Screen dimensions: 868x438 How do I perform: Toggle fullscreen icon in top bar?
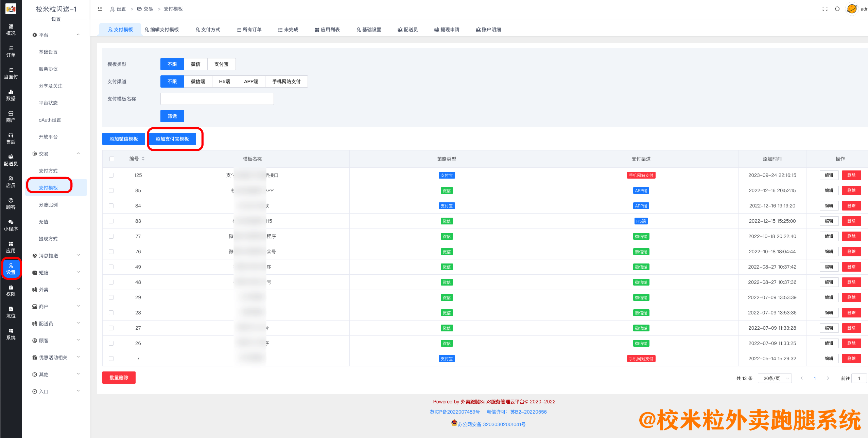pos(825,9)
